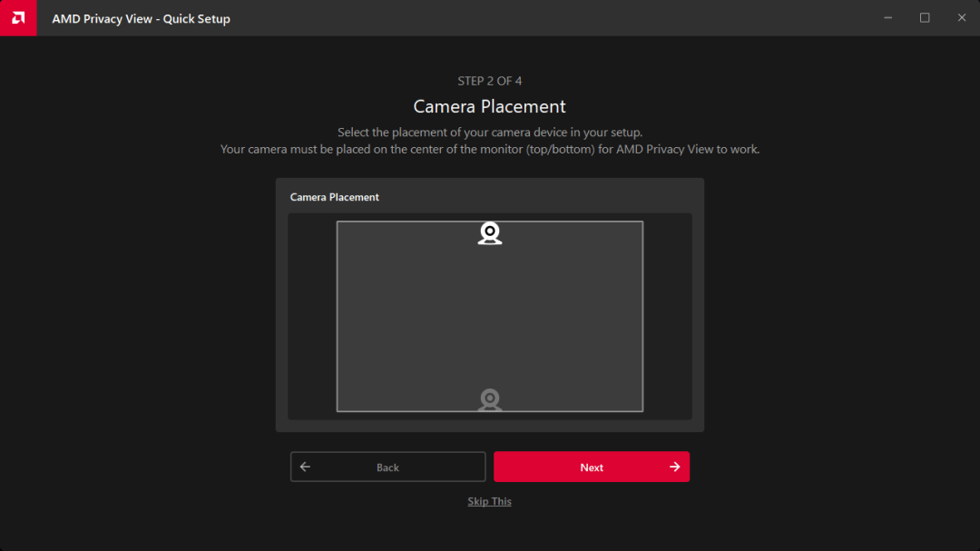Click the AMD Privacy View title bar text
The width and height of the screenshot is (980, 551).
pyautogui.click(x=141, y=18)
